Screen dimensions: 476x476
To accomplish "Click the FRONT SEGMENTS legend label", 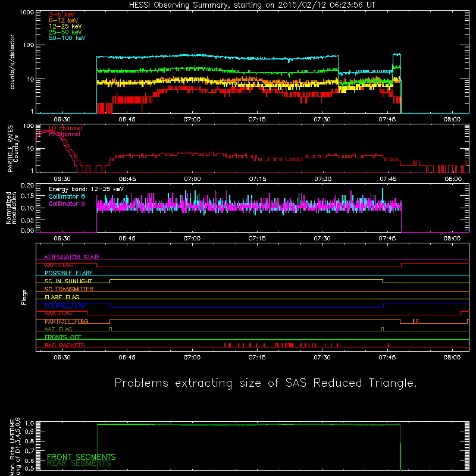I will (x=82, y=457).
